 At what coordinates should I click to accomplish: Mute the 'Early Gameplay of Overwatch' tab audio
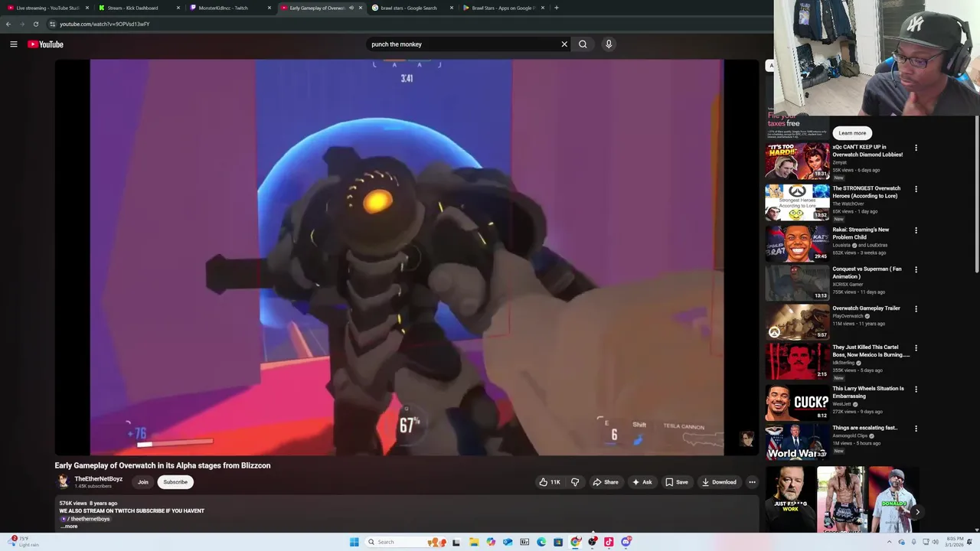pos(351,8)
